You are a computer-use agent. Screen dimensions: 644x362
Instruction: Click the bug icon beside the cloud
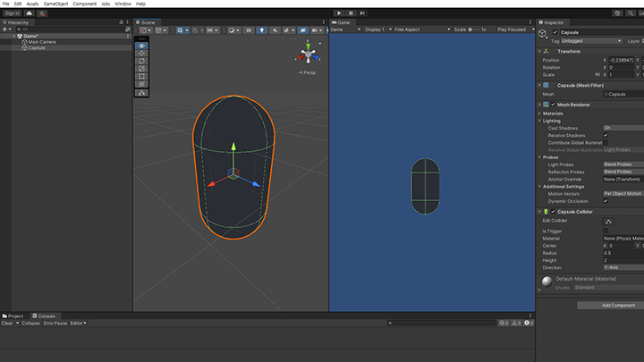[42, 13]
